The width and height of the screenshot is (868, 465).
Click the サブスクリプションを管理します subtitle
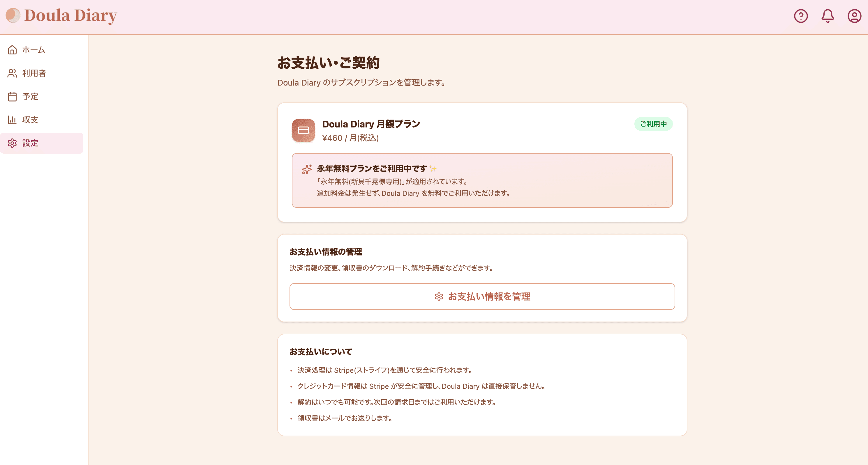(x=362, y=82)
